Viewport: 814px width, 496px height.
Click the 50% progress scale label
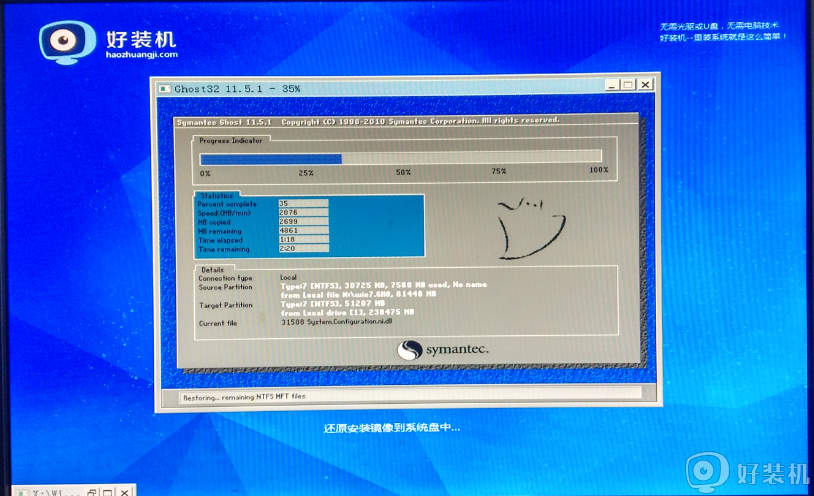coord(403,172)
